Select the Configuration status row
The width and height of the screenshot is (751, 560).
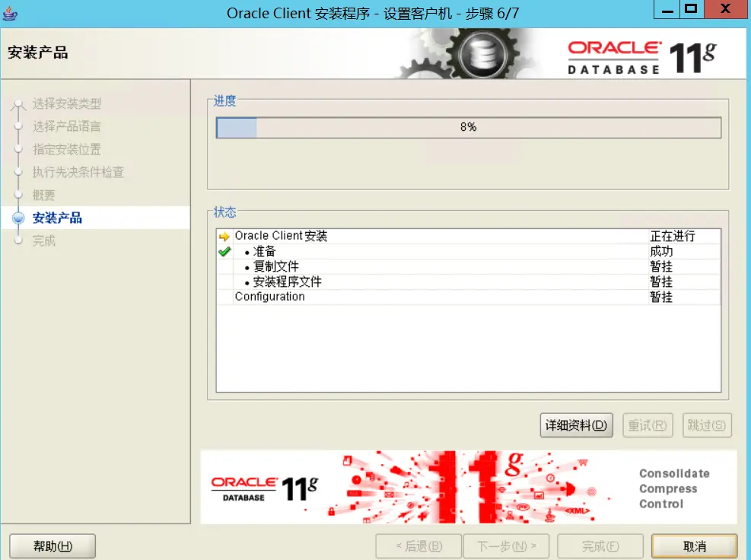pos(469,297)
